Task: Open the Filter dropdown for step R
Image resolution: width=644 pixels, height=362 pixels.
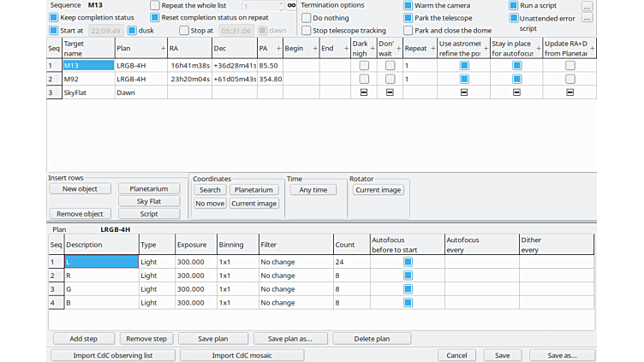Action: coord(294,276)
